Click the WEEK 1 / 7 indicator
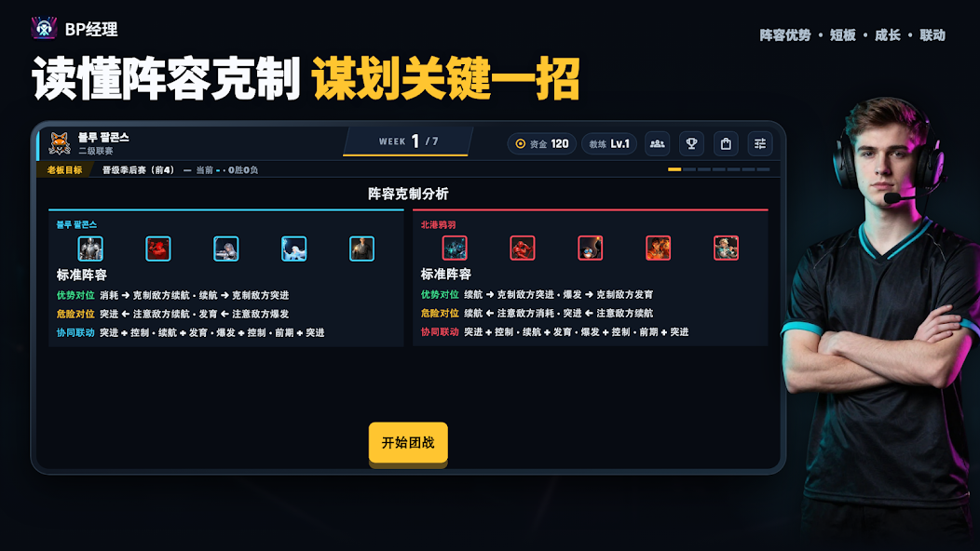Screen dimensions: 980x551 coord(408,141)
